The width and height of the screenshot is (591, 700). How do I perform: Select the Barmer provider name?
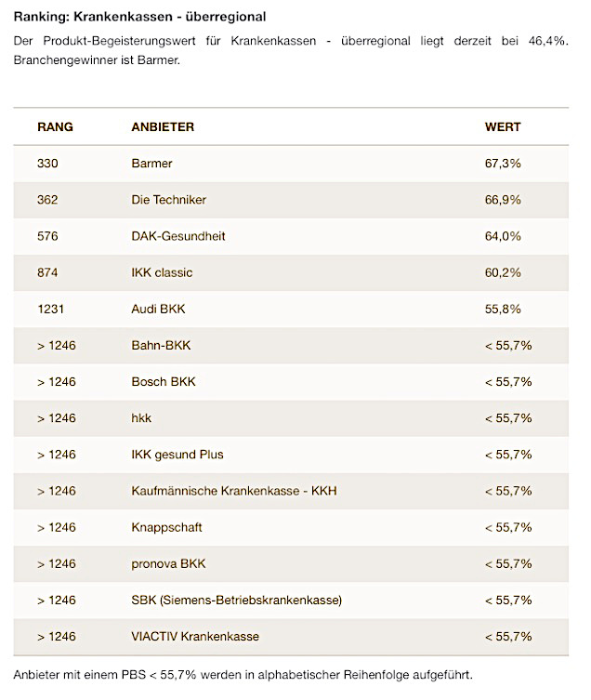tap(152, 164)
